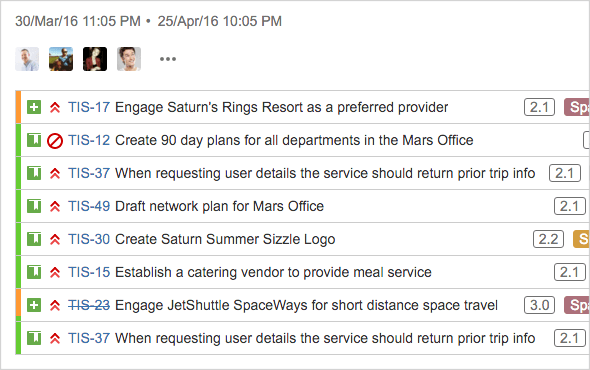Viewport: 590px width, 370px height.
Task: Click the 2.2 version badge on TIS-30
Action: 548,239
